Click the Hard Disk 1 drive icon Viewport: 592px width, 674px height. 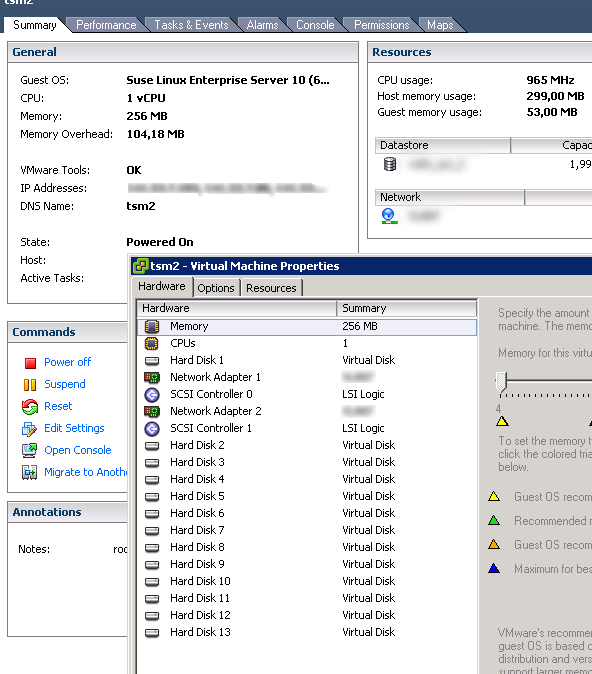point(152,361)
